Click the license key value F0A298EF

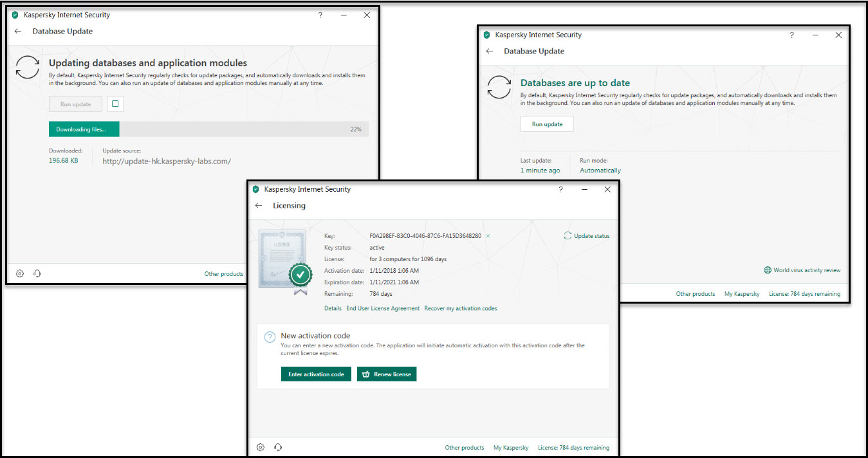(x=425, y=236)
